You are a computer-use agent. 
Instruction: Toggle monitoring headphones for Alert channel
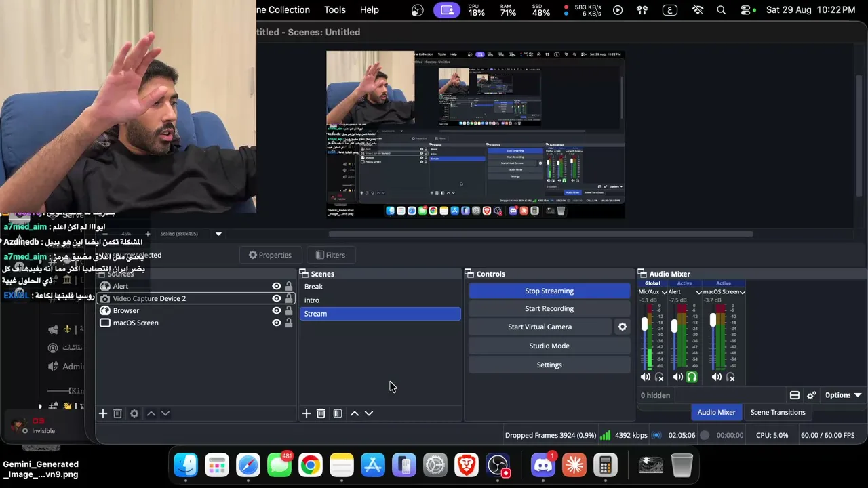(x=692, y=377)
